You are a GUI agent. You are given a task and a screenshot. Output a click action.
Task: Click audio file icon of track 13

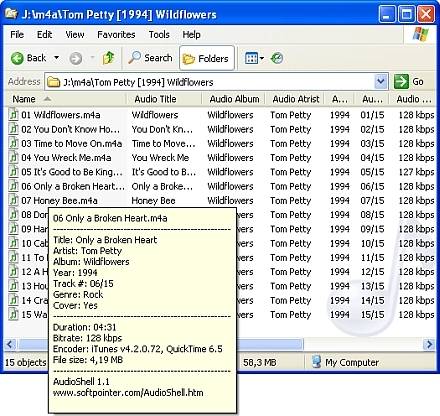click(13, 286)
